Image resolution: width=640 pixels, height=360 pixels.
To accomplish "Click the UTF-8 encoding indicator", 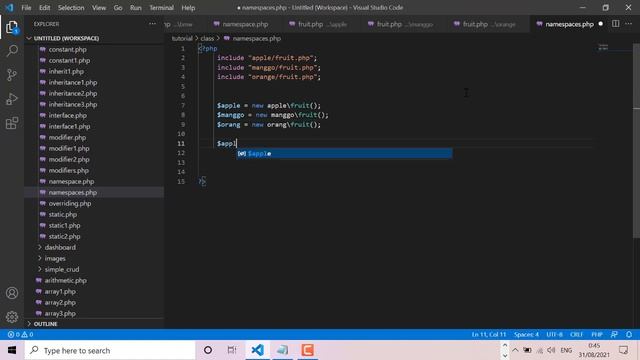I will coord(554,334).
